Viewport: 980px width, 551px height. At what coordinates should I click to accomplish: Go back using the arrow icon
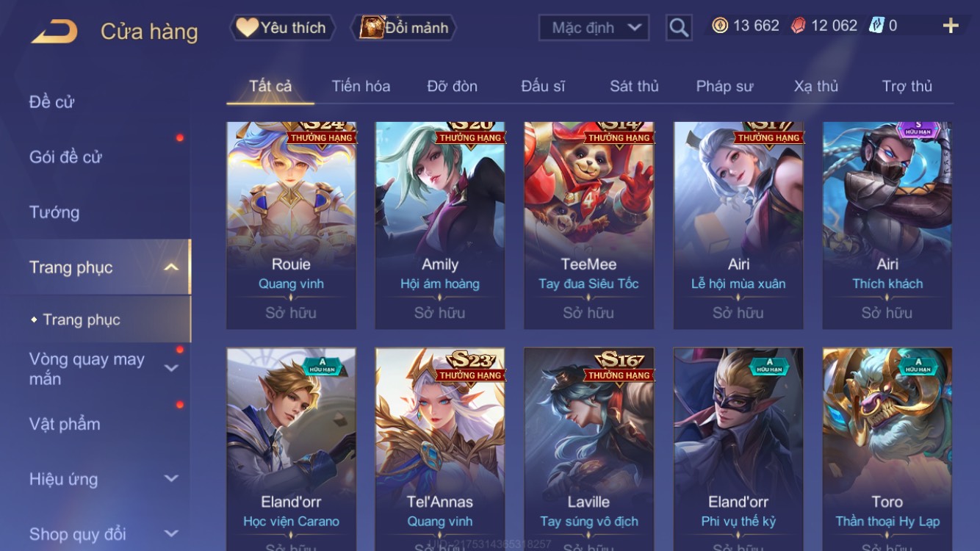(54, 31)
